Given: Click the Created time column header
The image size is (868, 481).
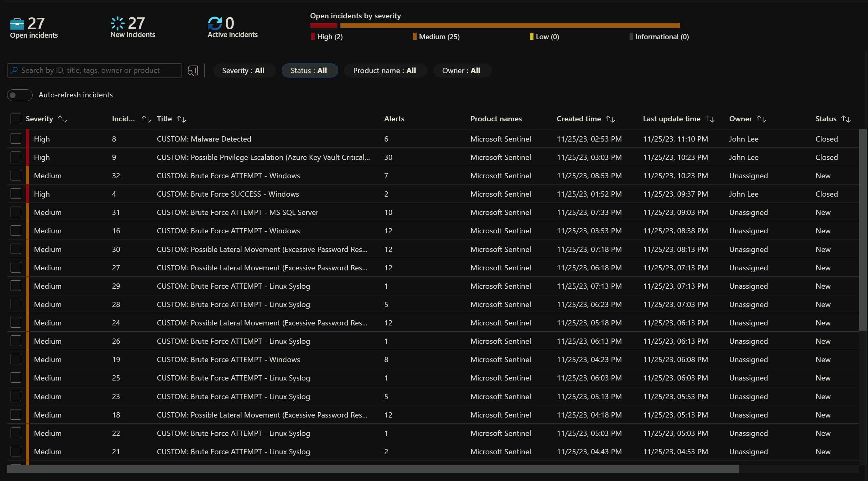Looking at the screenshot, I should click(x=579, y=119).
